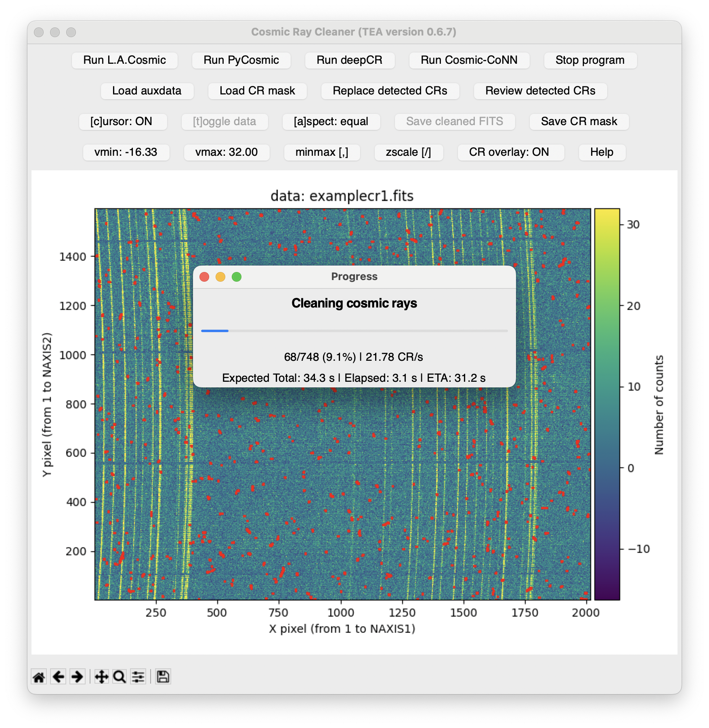Load an auxiliary data file
Screen dimensions: 709x728
click(x=147, y=91)
